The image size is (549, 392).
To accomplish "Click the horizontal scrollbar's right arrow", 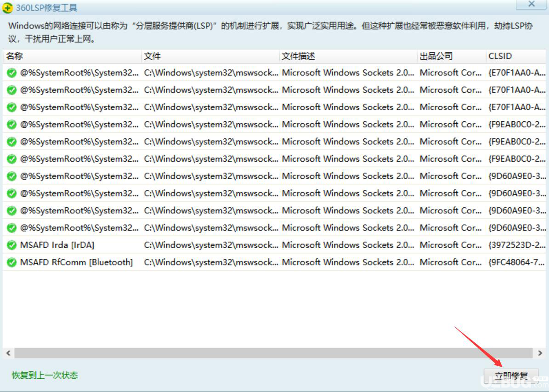I will tap(540, 353).
